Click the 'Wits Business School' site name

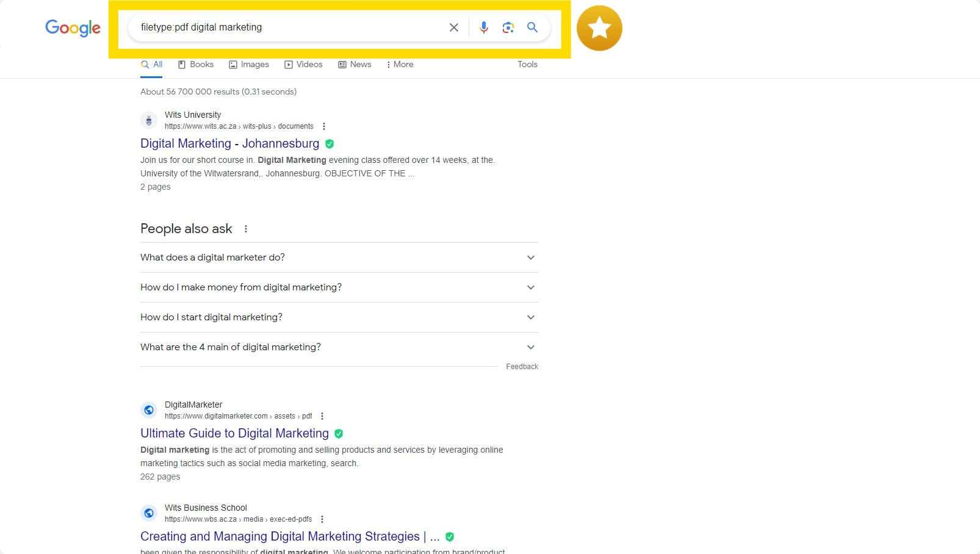pyautogui.click(x=206, y=508)
